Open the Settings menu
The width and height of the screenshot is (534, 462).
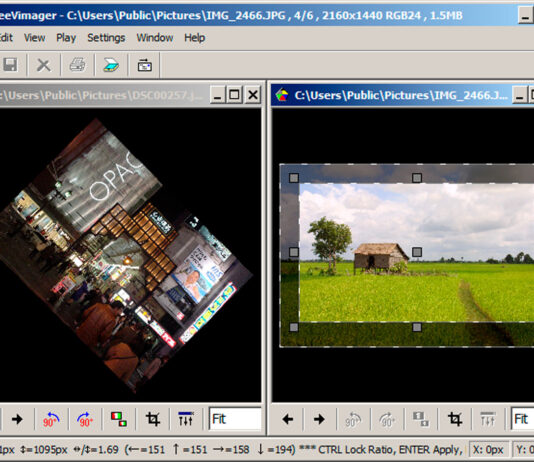click(x=106, y=37)
